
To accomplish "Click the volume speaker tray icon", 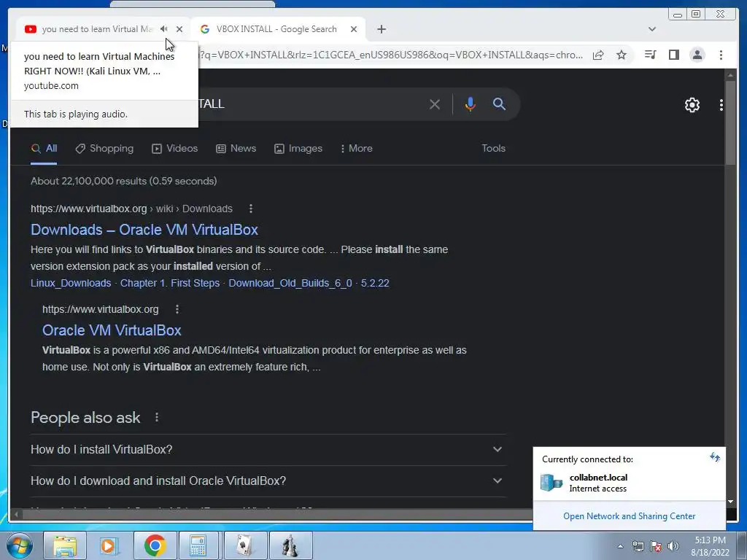I will coord(673,546).
